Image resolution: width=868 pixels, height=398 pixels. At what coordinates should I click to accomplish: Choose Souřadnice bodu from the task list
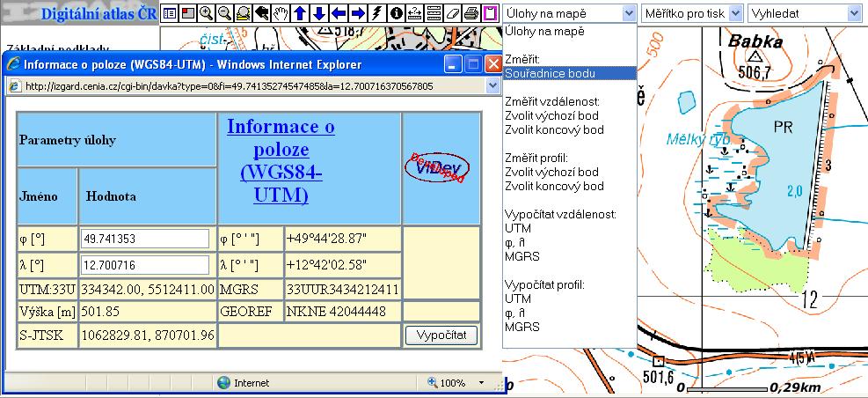570,73
